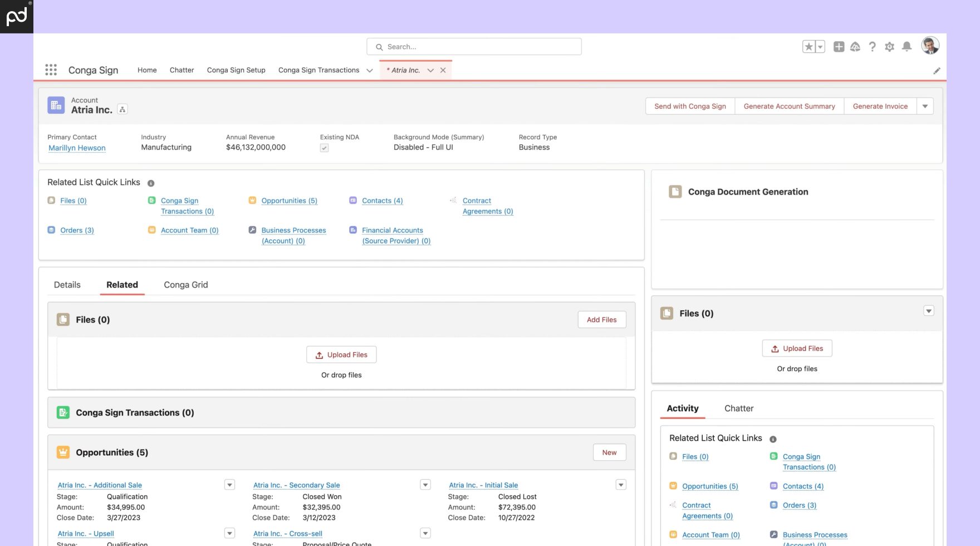Switch to the Details tab
This screenshot has width=980, height=546.
[x=67, y=285]
